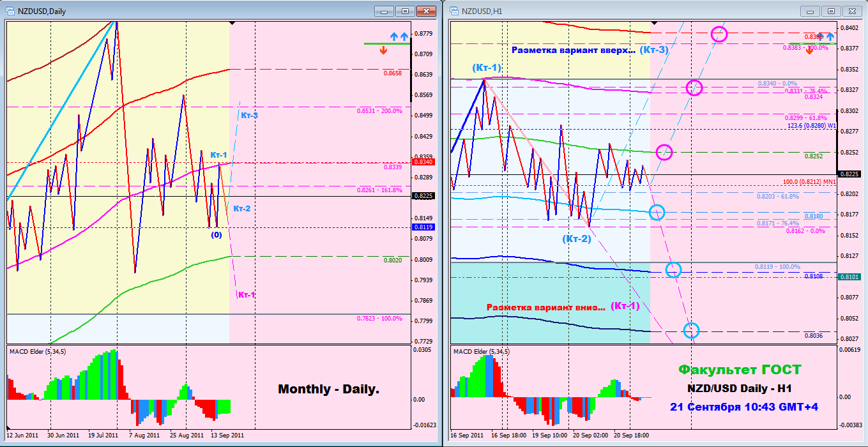
Task: Click the '0.8299 - 61.8%' level label
Action: [805, 118]
